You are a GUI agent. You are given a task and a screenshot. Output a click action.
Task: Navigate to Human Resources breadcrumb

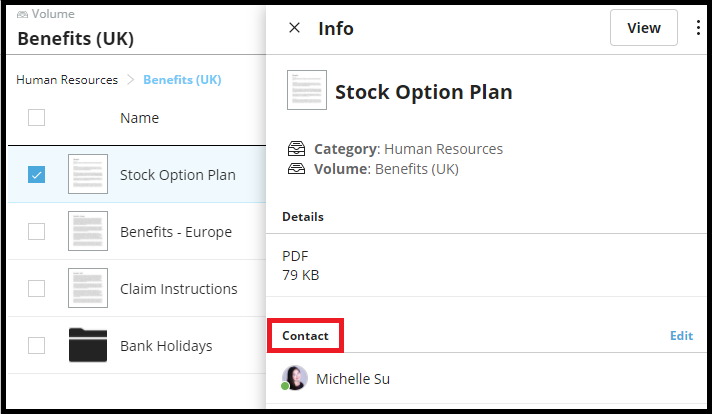67,80
